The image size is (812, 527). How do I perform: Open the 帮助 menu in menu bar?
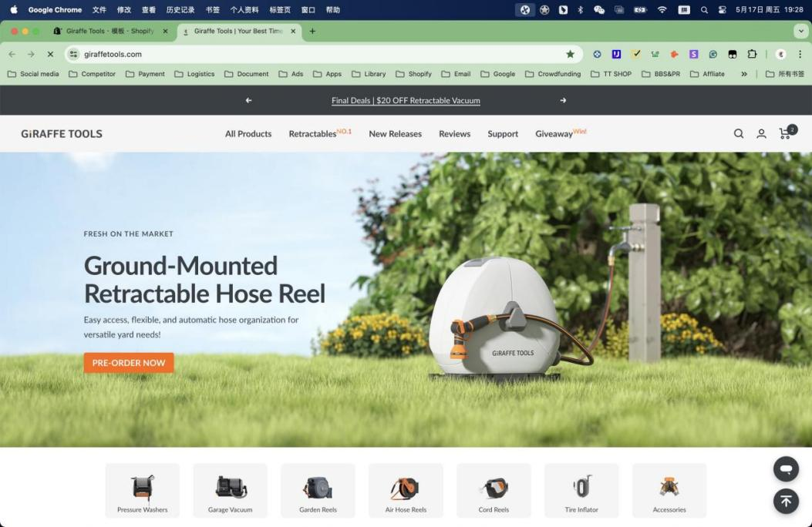coord(333,10)
